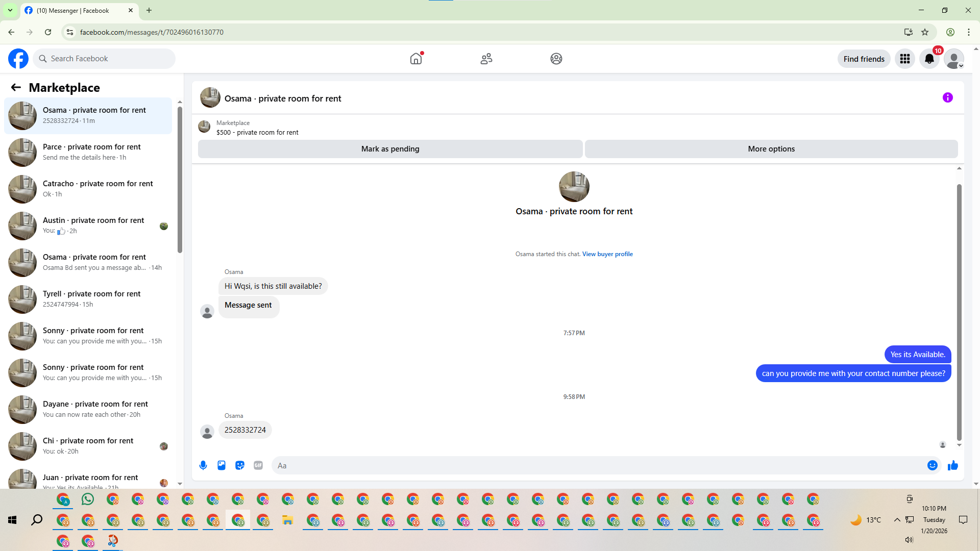View site information icon in address bar
This screenshot has width=980, height=551.
click(70, 32)
